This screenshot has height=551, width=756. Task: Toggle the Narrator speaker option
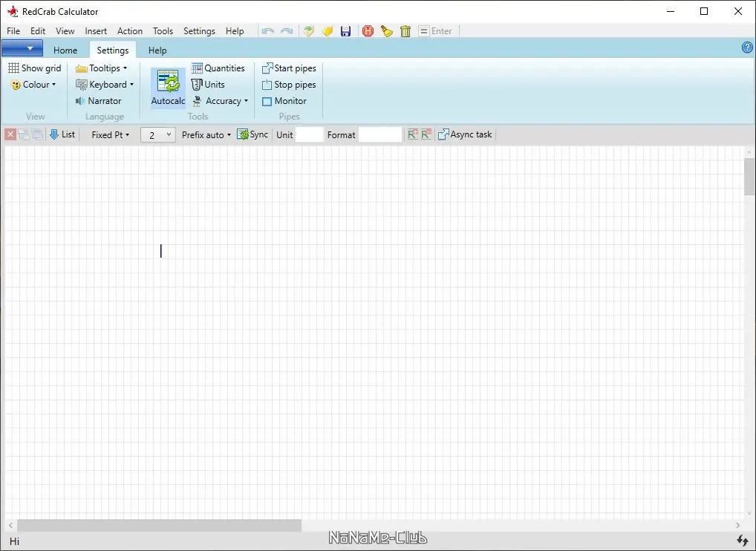[x=98, y=101]
